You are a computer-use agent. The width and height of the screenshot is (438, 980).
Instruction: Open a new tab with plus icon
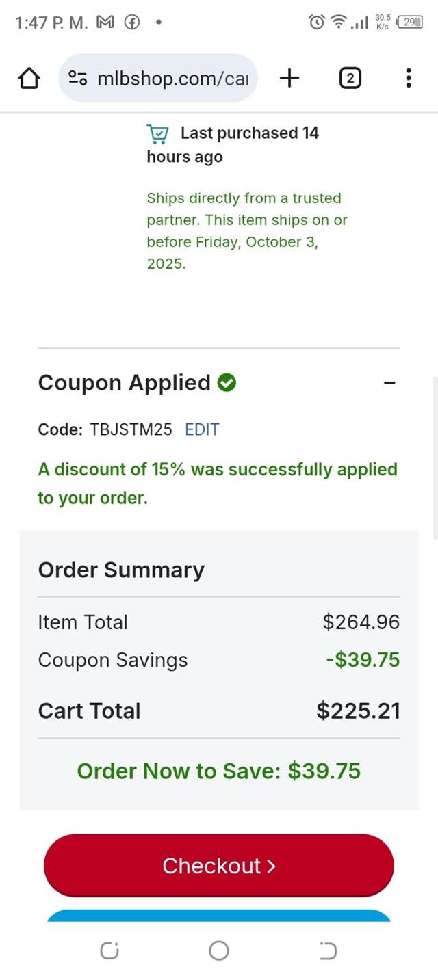click(289, 79)
